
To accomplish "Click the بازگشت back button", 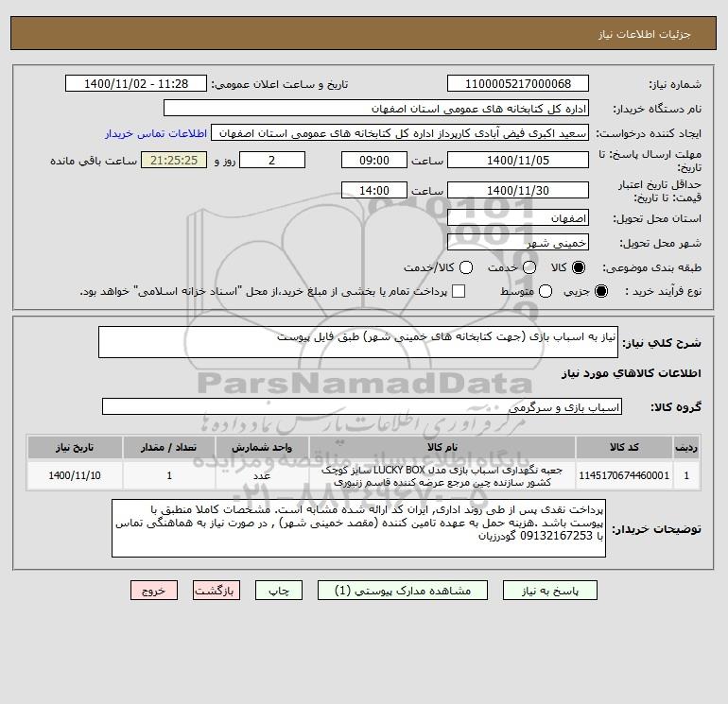I will point(217,591).
